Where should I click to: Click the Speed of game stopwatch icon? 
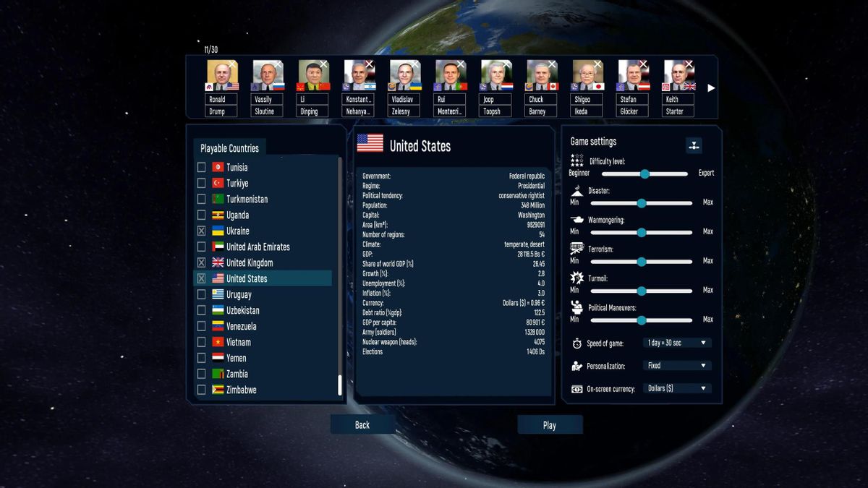coord(576,343)
